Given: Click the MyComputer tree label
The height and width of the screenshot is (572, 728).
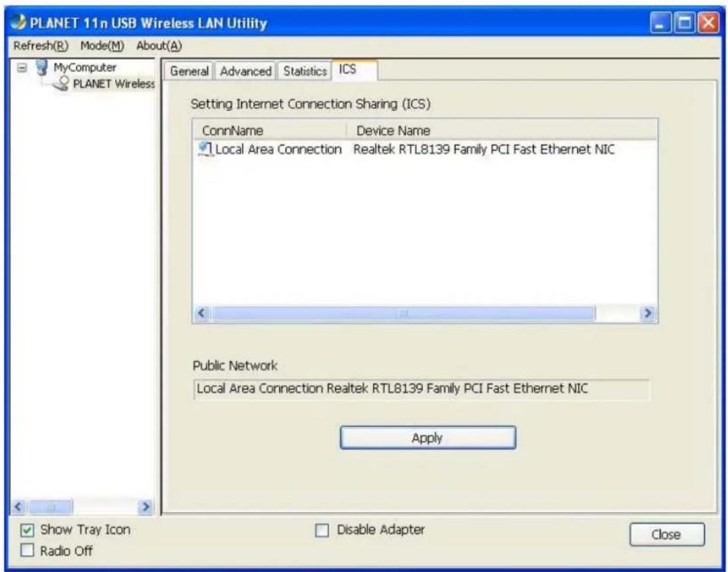Looking at the screenshot, I should (x=85, y=68).
